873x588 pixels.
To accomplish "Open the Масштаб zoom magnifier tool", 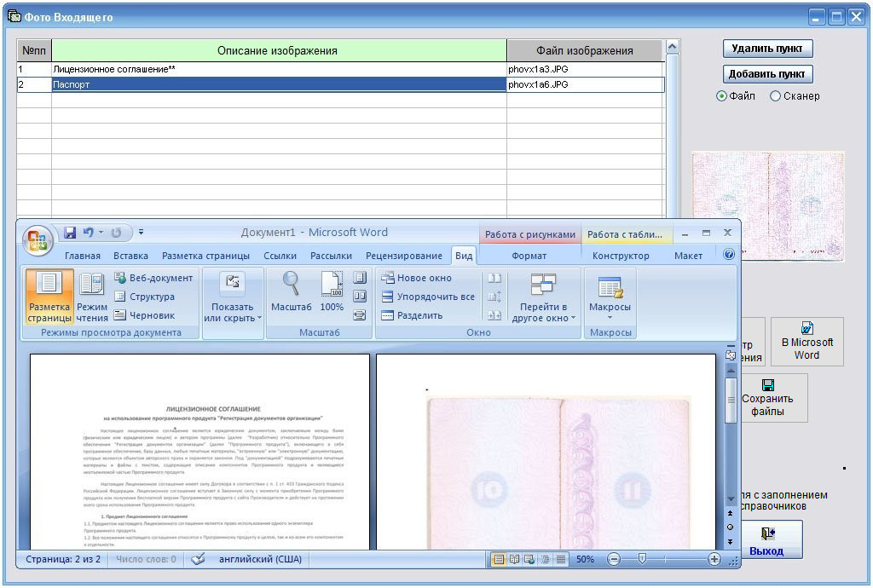I will [291, 291].
